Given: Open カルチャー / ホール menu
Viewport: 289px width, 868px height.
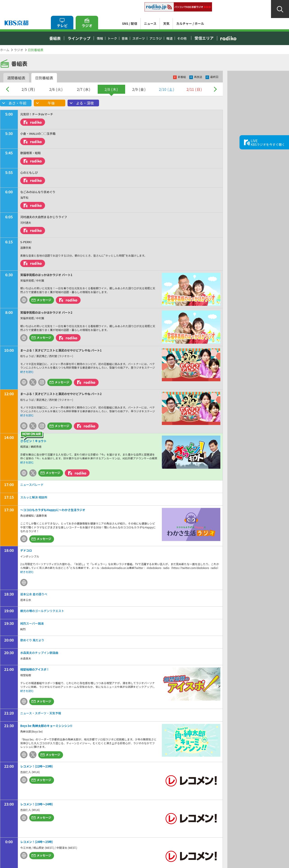Looking at the screenshot, I should click(190, 24).
